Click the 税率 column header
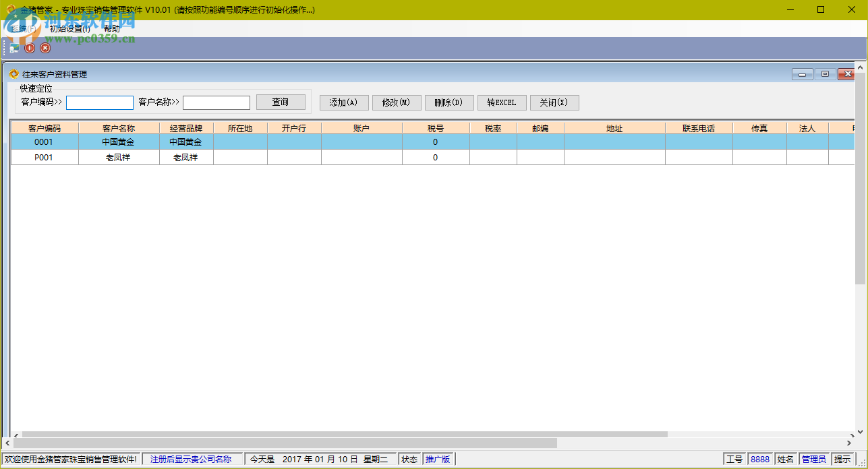This screenshot has height=469, width=868. click(x=493, y=128)
